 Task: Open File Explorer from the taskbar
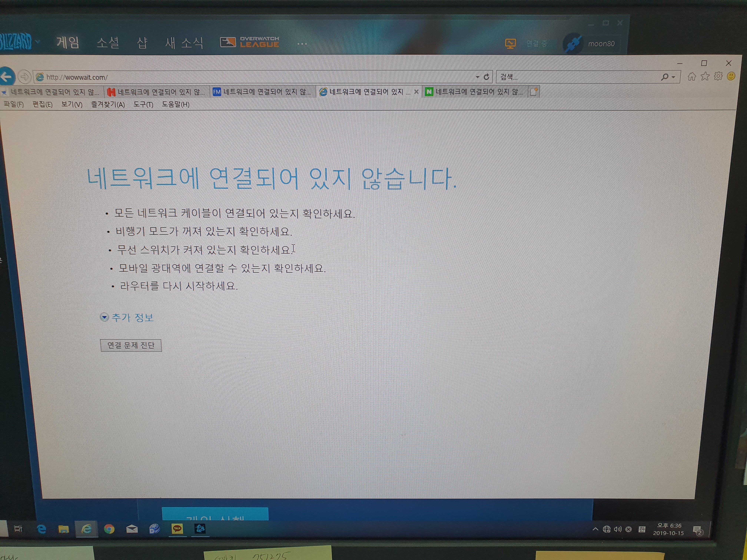(64, 529)
